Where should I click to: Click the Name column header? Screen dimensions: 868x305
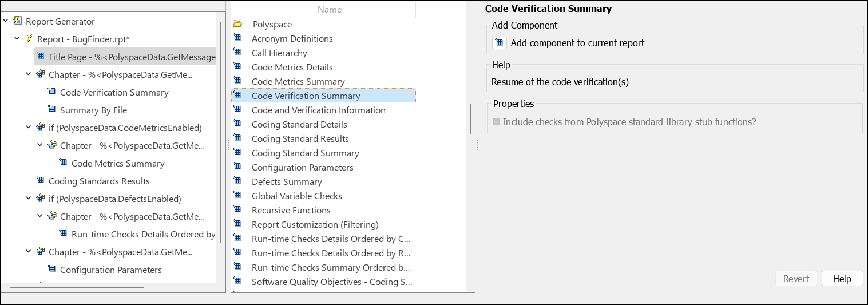coord(329,9)
